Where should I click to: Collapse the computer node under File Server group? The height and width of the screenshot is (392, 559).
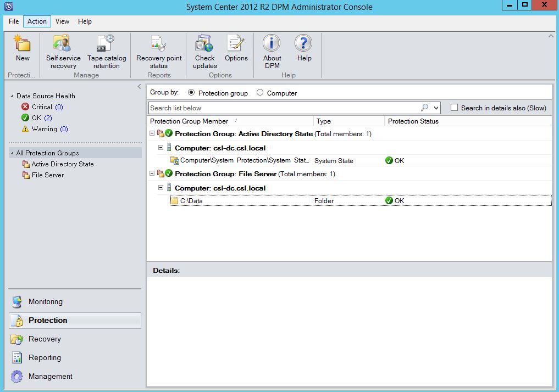tap(161, 188)
